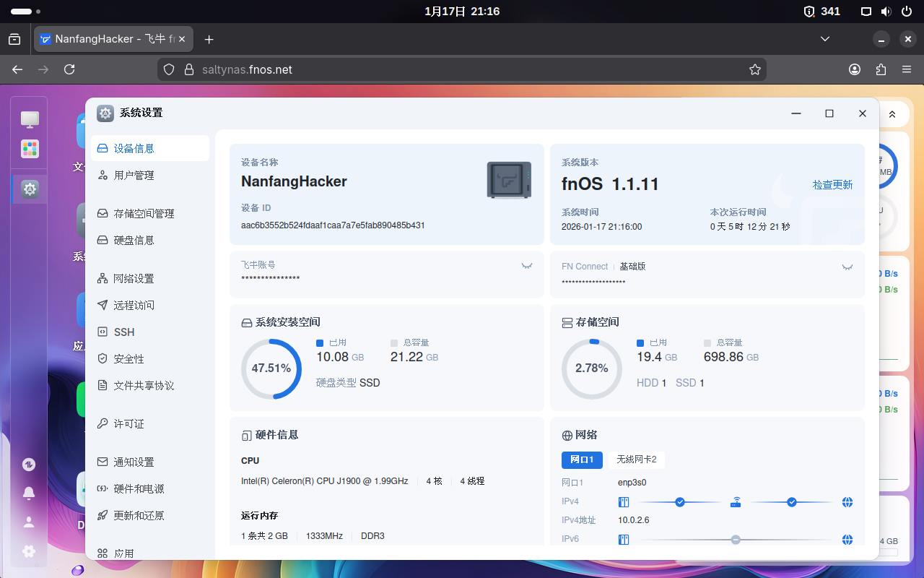Open the browser hamburger menu
The height and width of the screenshot is (578, 924).
[907, 69]
